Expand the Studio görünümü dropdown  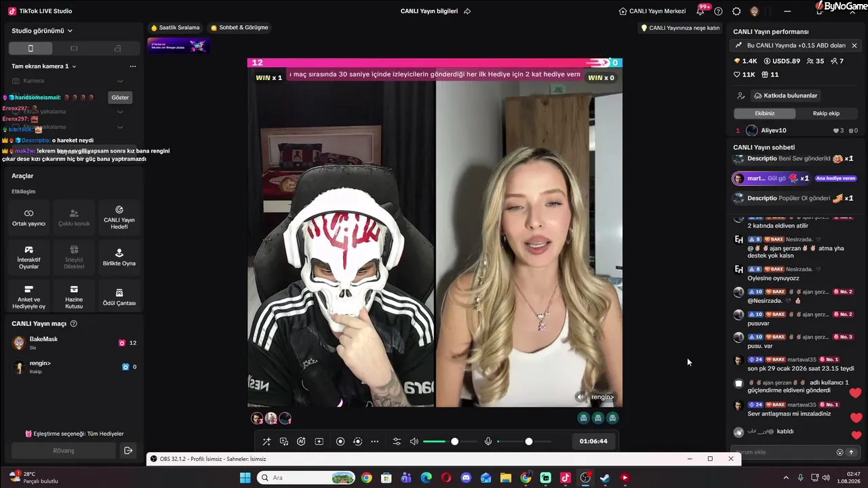[42, 30]
